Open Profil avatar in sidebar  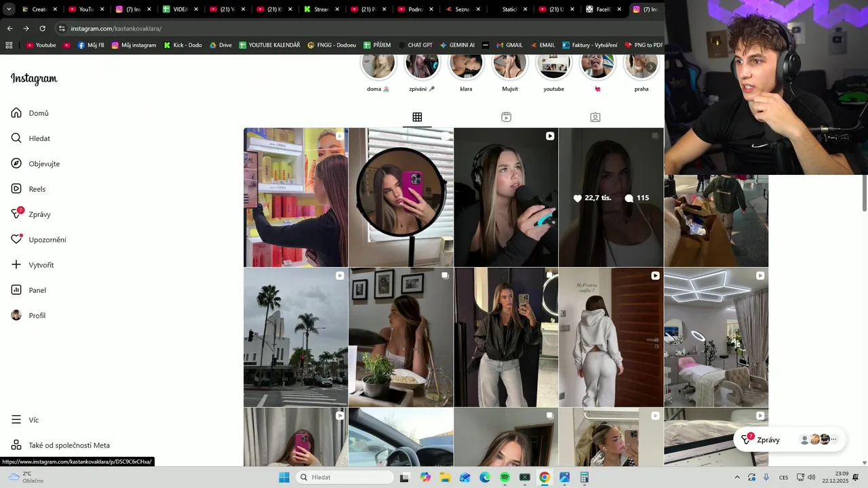[16, 315]
